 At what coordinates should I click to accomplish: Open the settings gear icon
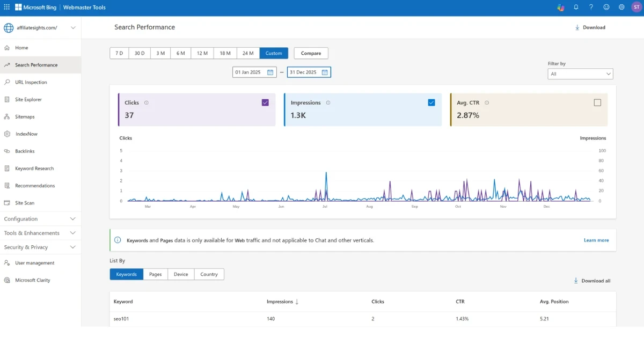click(x=621, y=8)
